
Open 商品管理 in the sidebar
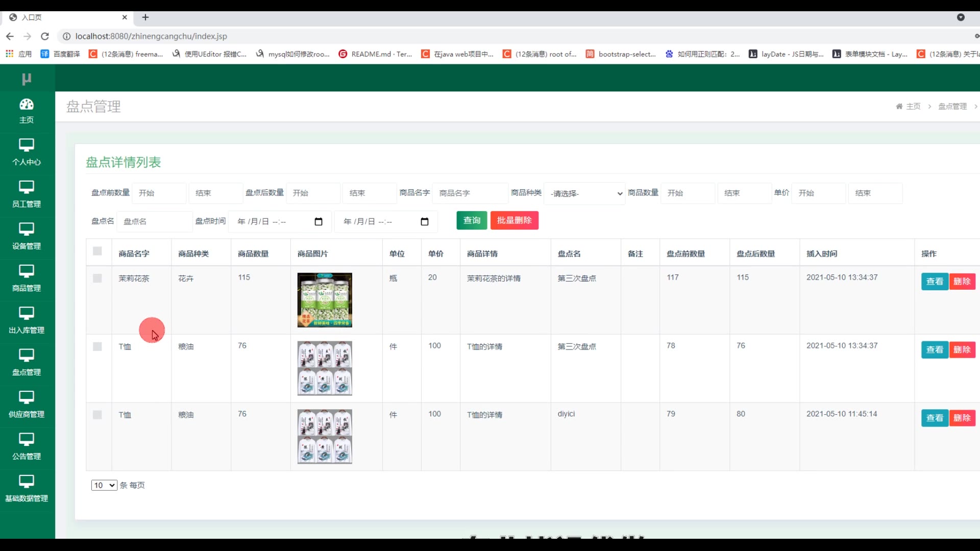pyautogui.click(x=27, y=279)
